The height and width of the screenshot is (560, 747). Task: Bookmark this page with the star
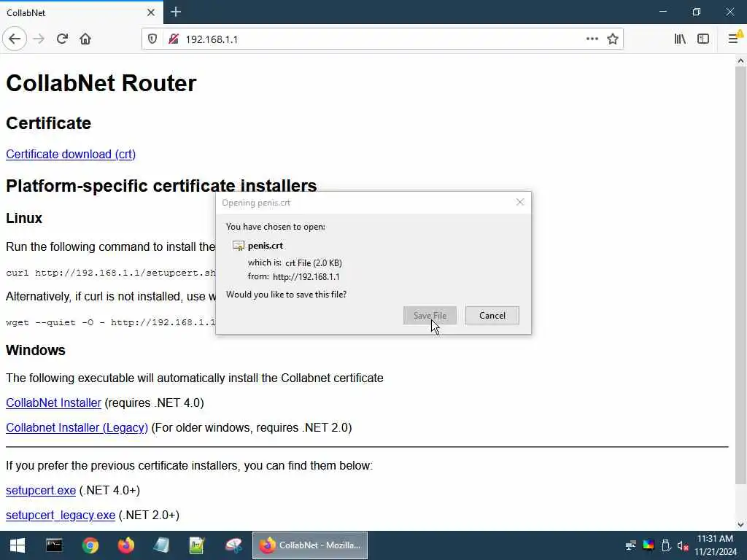(613, 39)
